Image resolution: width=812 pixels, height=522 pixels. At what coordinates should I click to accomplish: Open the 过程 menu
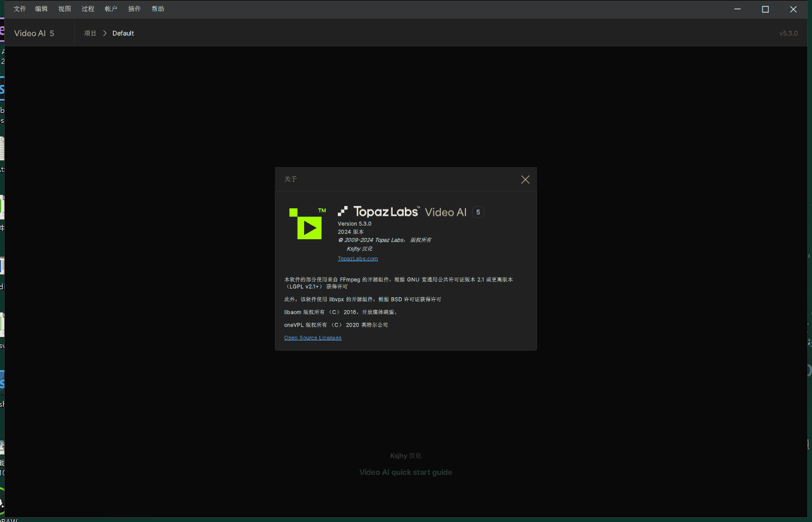pyautogui.click(x=88, y=9)
